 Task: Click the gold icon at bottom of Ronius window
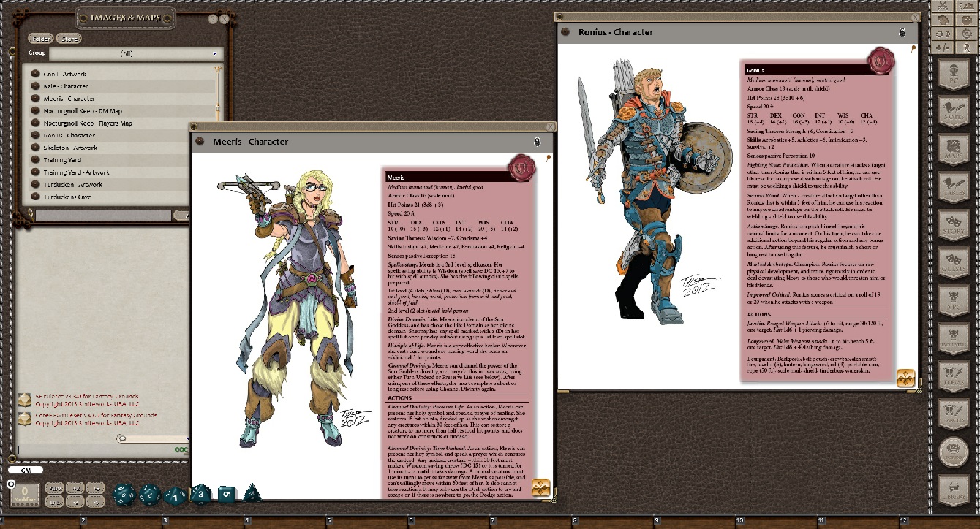click(x=907, y=378)
